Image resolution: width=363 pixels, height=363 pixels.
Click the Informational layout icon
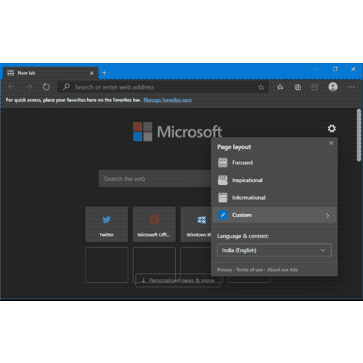coord(223,198)
